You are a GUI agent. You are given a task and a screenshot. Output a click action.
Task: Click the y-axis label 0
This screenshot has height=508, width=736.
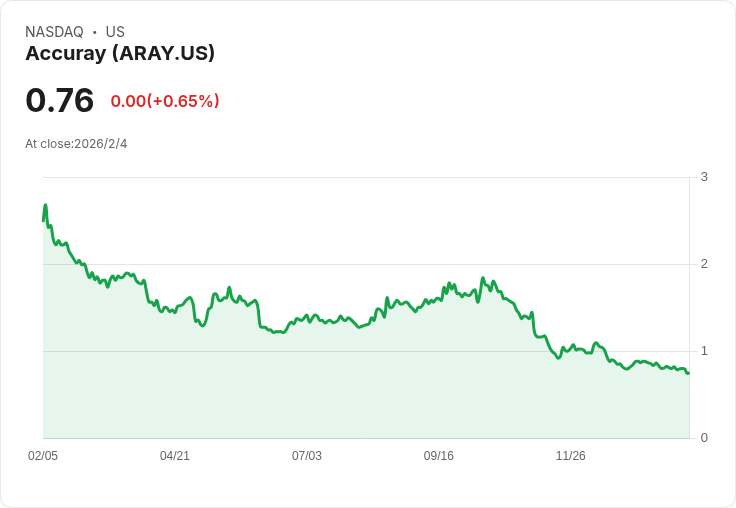coord(704,438)
